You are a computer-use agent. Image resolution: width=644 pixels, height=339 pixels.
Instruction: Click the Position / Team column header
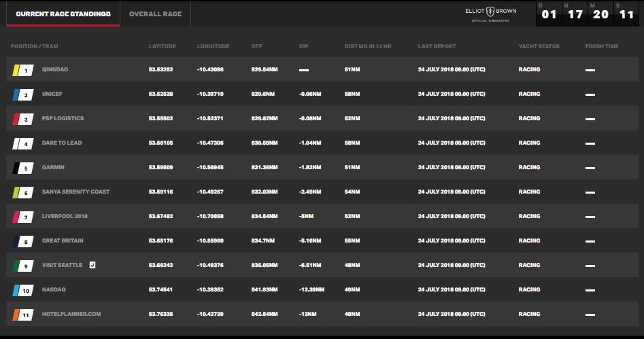click(35, 46)
